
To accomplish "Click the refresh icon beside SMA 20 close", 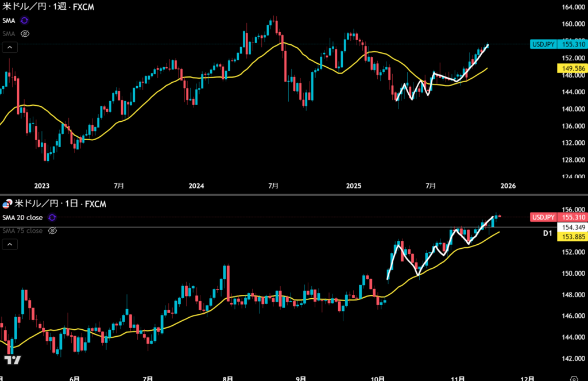I will [52, 218].
